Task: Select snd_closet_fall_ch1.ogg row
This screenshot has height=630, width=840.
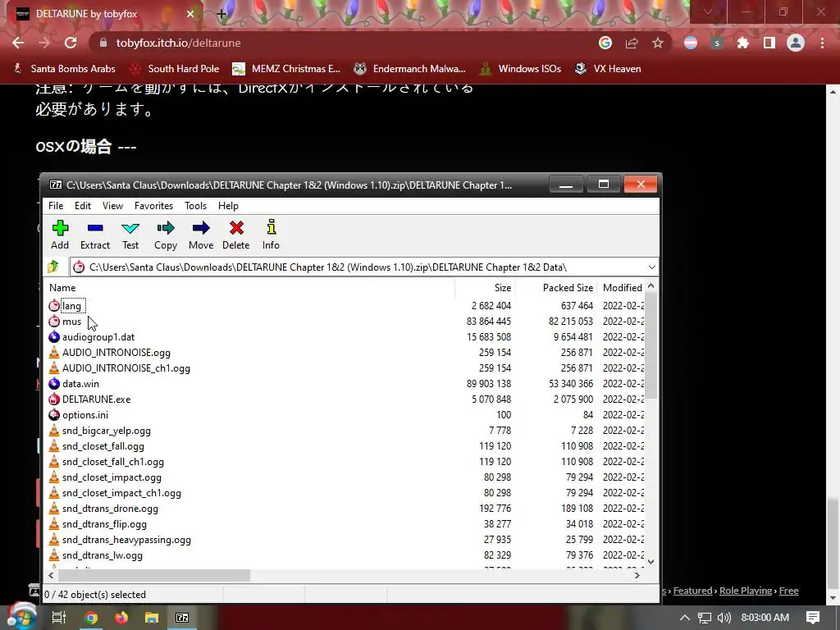Action: pyautogui.click(x=113, y=461)
